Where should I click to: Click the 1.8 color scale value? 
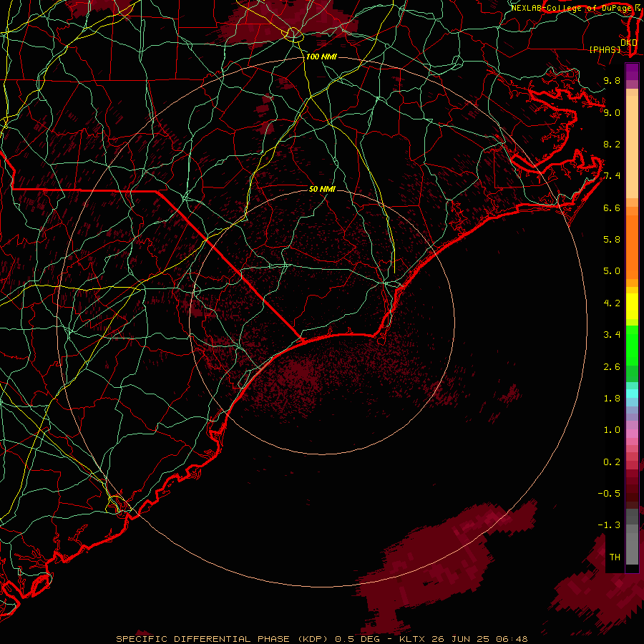click(612, 399)
